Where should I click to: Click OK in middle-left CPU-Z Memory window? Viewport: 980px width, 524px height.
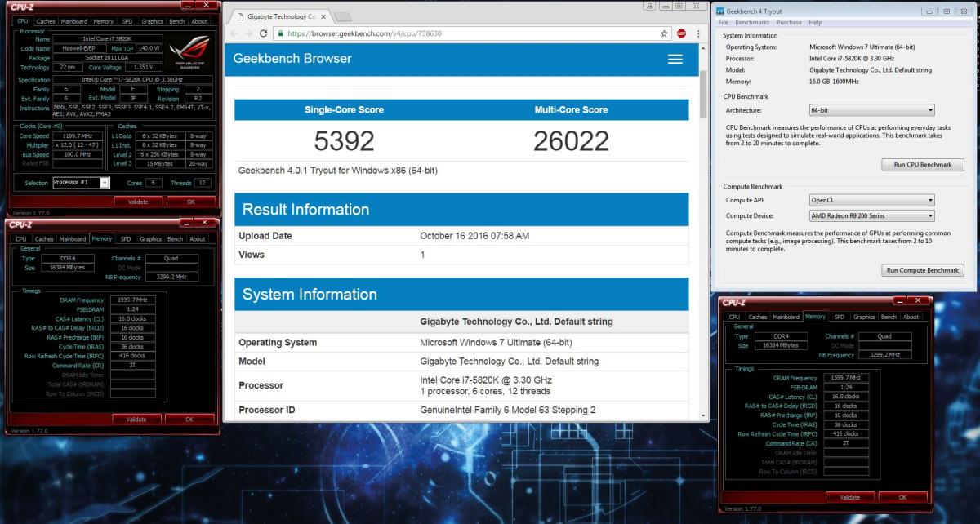pos(189,420)
